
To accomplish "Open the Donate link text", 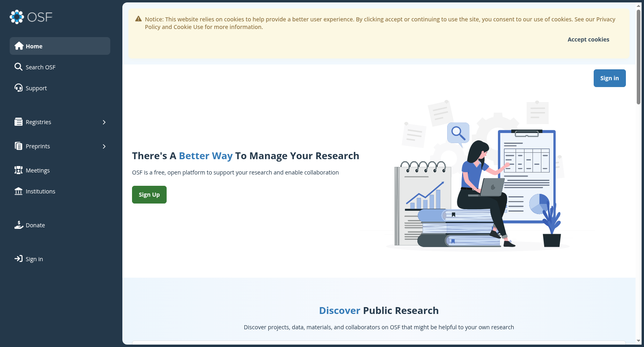I will (35, 225).
